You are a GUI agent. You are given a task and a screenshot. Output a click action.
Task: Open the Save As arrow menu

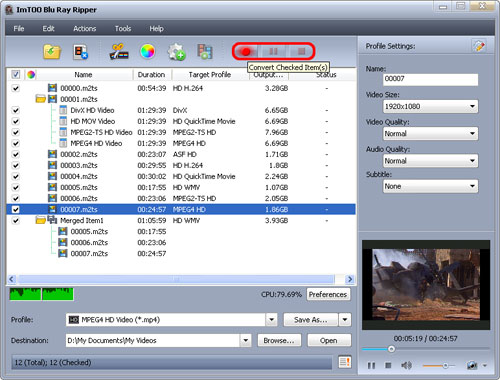(345, 320)
